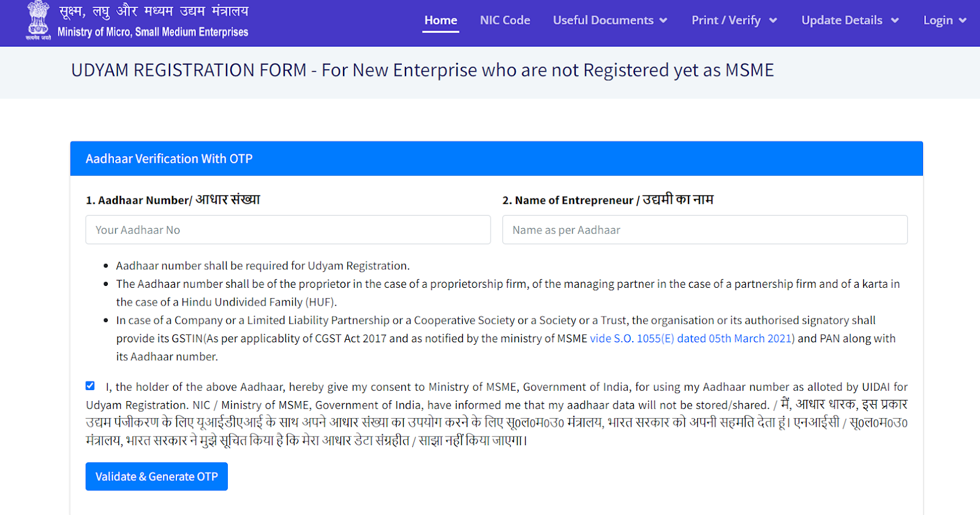Screen dimensions: 980x515
Task: Uncheck the Aadhaar consent checkbox
Action: 90,386
